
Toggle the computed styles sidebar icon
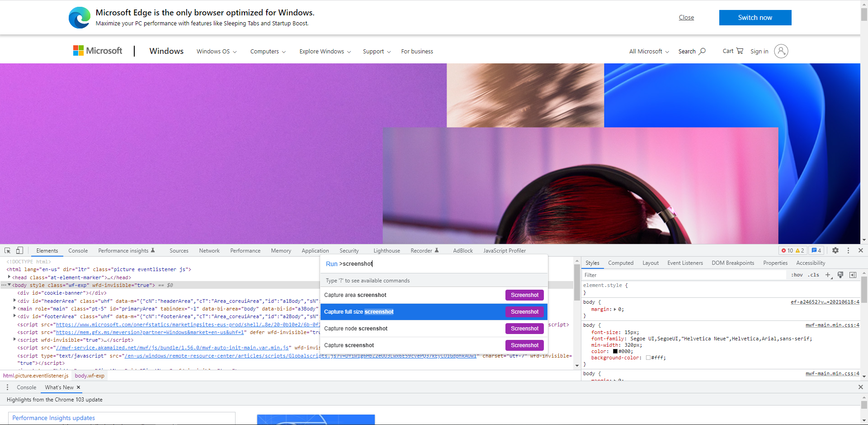(x=853, y=275)
